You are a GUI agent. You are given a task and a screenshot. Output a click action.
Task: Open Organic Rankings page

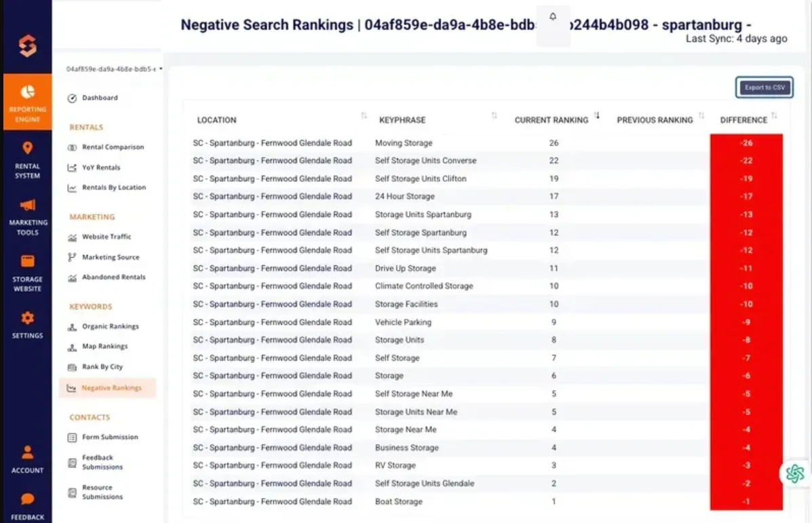[x=111, y=326]
